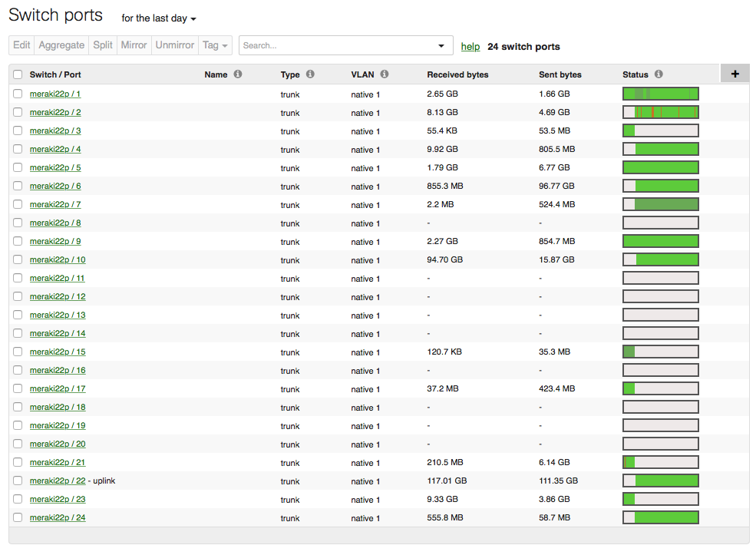Click status bar for meraki22p / 7

point(661,204)
